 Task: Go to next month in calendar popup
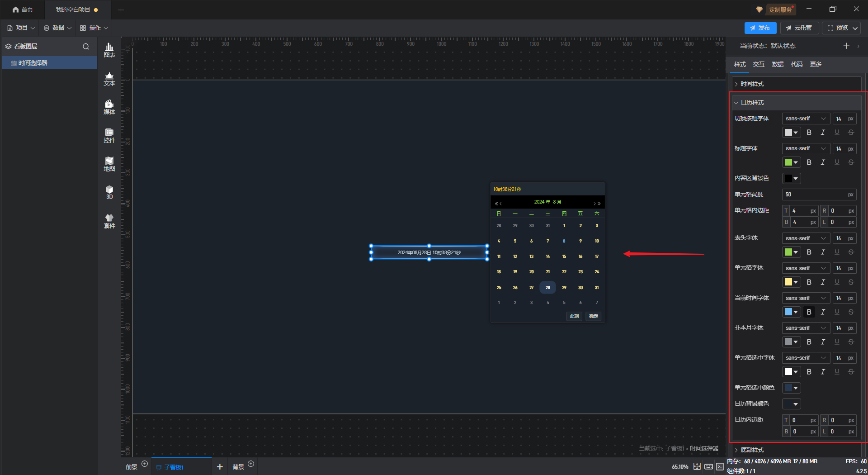click(594, 204)
